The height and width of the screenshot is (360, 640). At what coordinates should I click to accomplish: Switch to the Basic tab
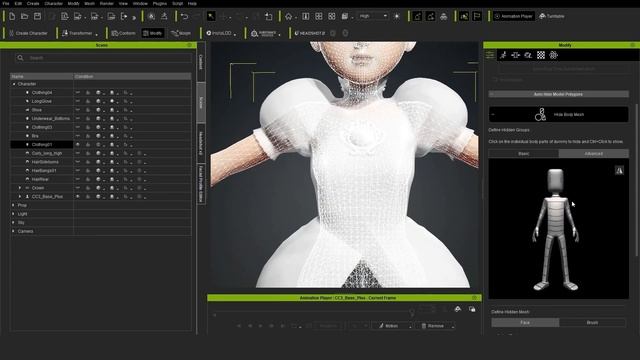524,154
